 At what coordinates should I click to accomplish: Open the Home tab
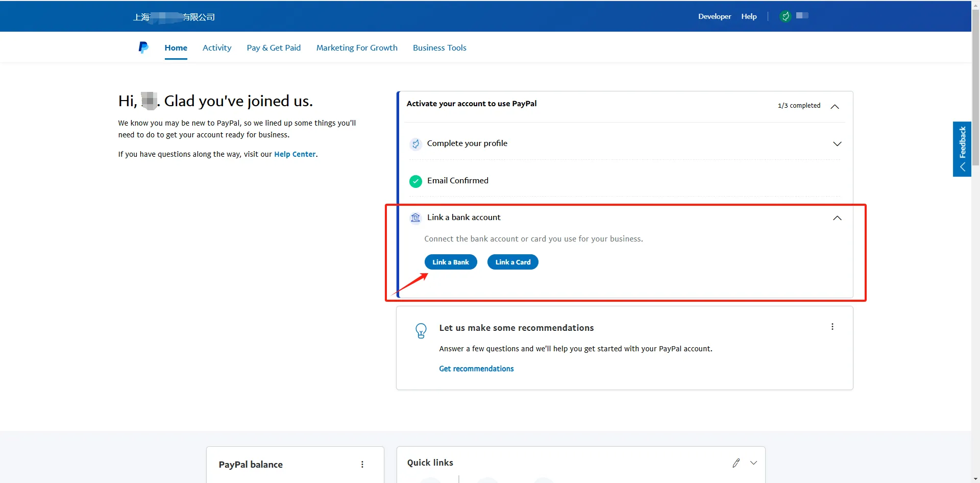point(176,47)
